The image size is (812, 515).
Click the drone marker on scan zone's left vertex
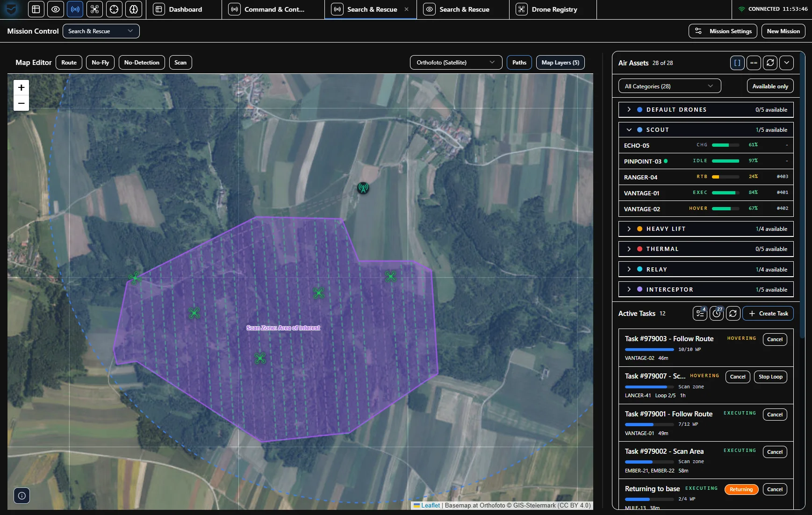(135, 278)
